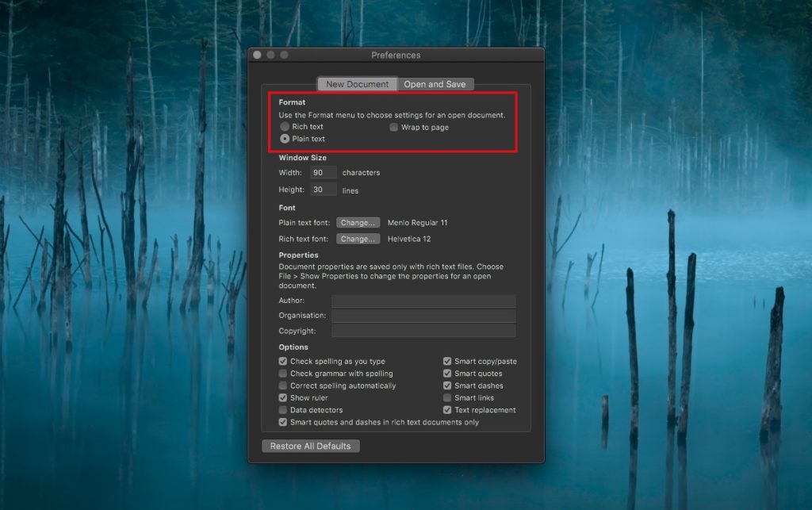Disable Smart dashes
The image size is (812, 510).
pyautogui.click(x=448, y=385)
